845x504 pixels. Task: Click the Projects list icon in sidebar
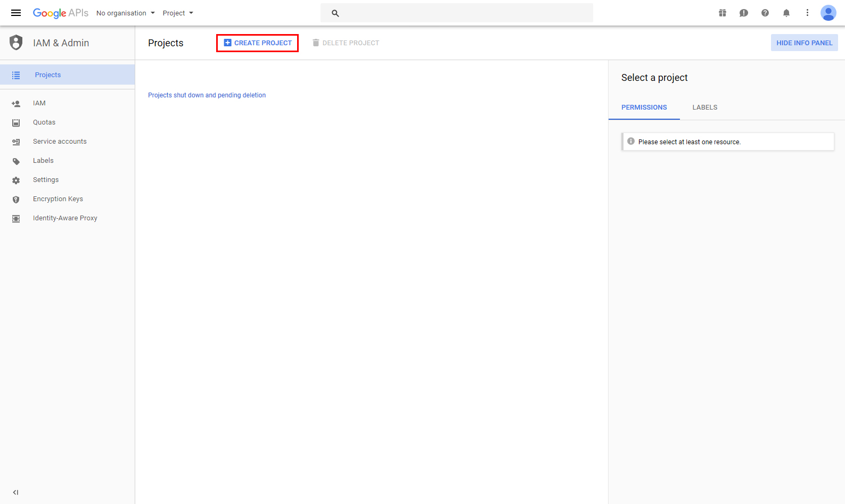[16, 75]
